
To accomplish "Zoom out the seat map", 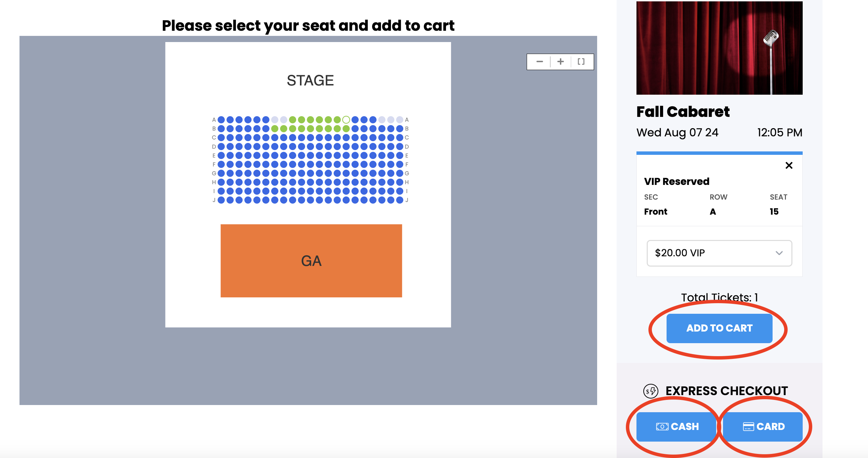I will pyautogui.click(x=540, y=62).
